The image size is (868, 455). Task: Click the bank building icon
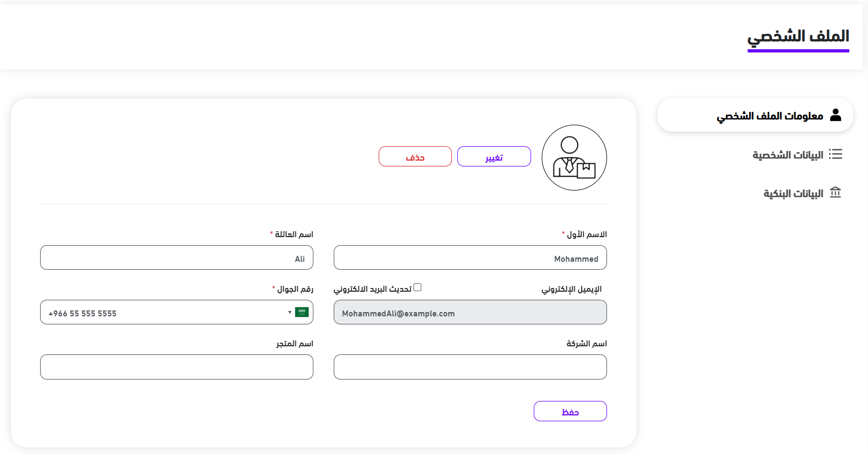pyautogui.click(x=835, y=192)
